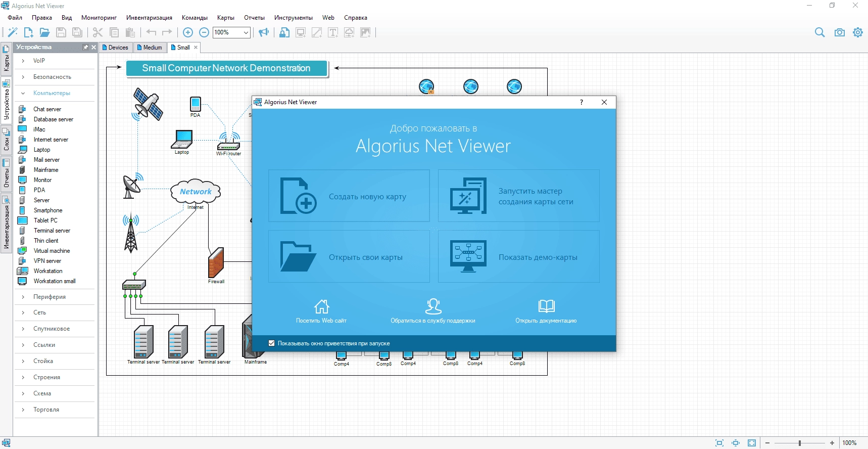Click Посетить Web сайт link

(x=321, y=311)
